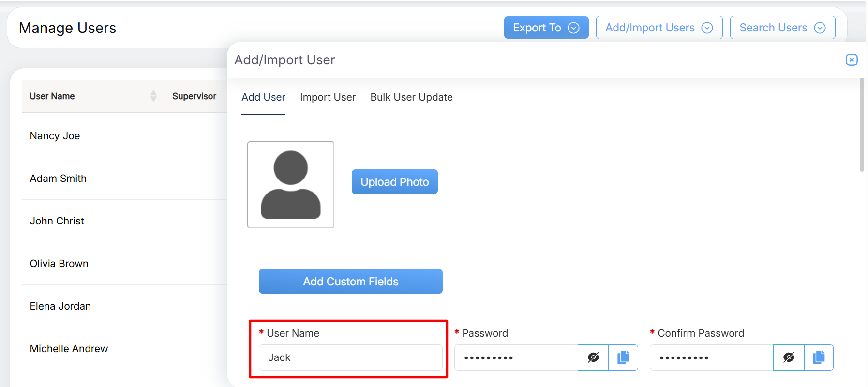
Task: Expand the Add/Import Users dropdown
Action: click(x=659, y=28)
